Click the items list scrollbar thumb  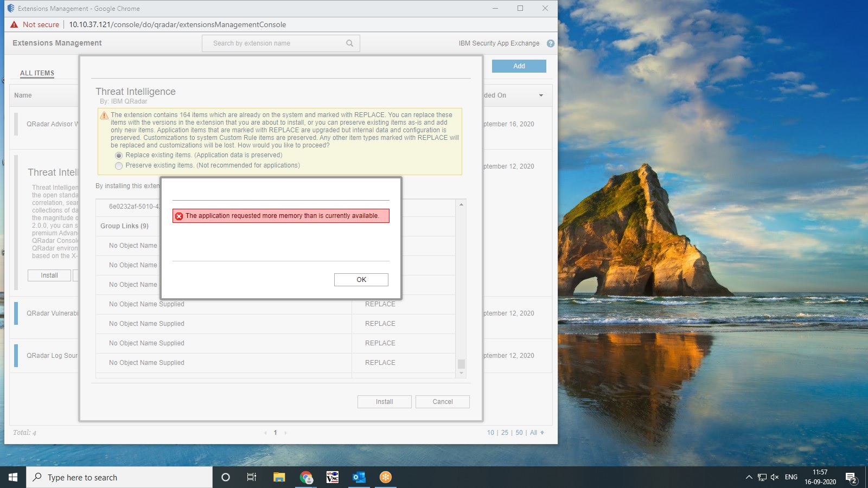click(461, 364)
